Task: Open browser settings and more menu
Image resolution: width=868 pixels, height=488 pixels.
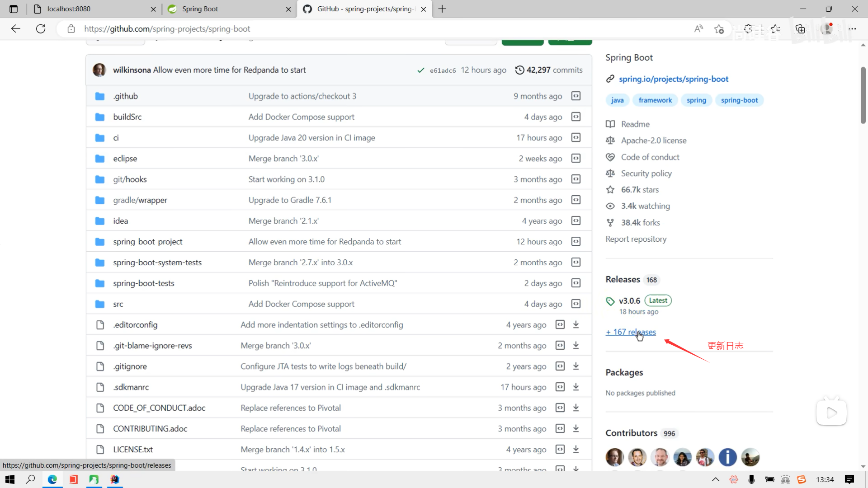Action: tap(852, 29)
